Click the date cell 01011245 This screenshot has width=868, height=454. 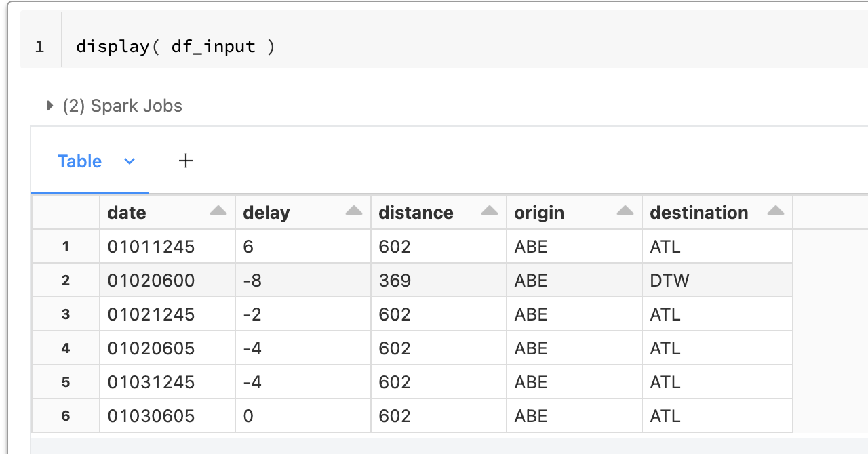[x=167, y=247]
